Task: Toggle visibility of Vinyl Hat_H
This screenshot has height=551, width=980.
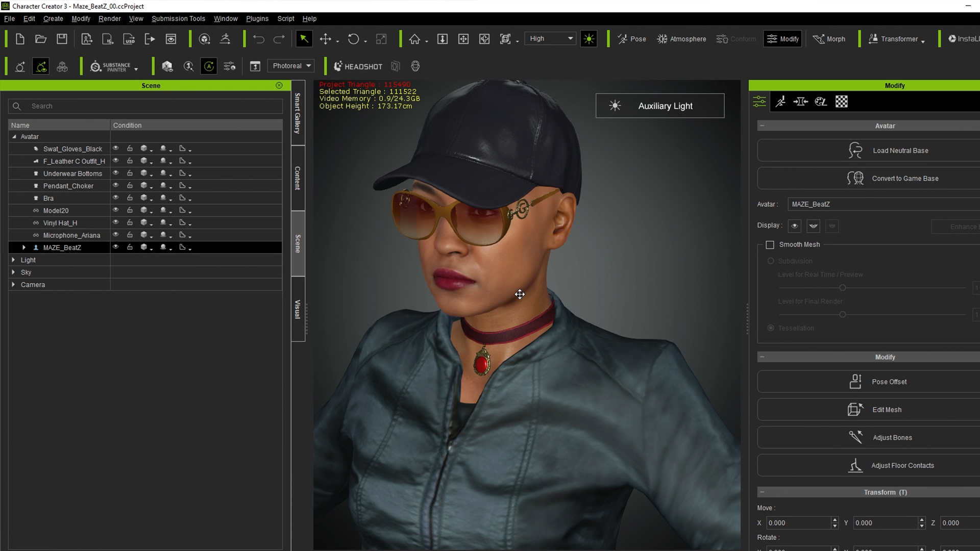Action: click(x=116, y=222)
